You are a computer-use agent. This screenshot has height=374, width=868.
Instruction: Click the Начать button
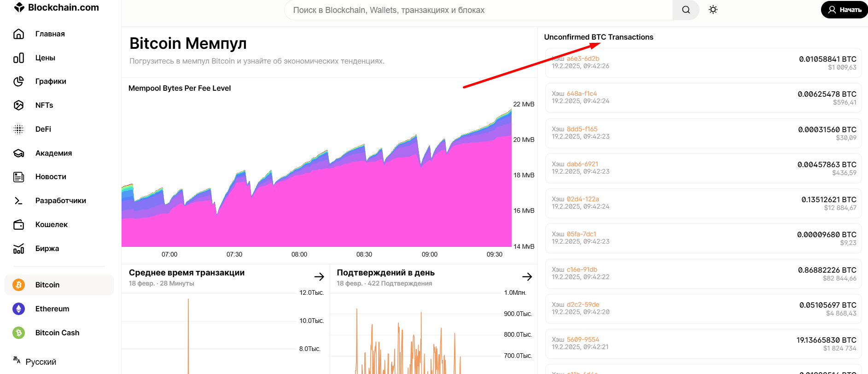click(845, 10)
